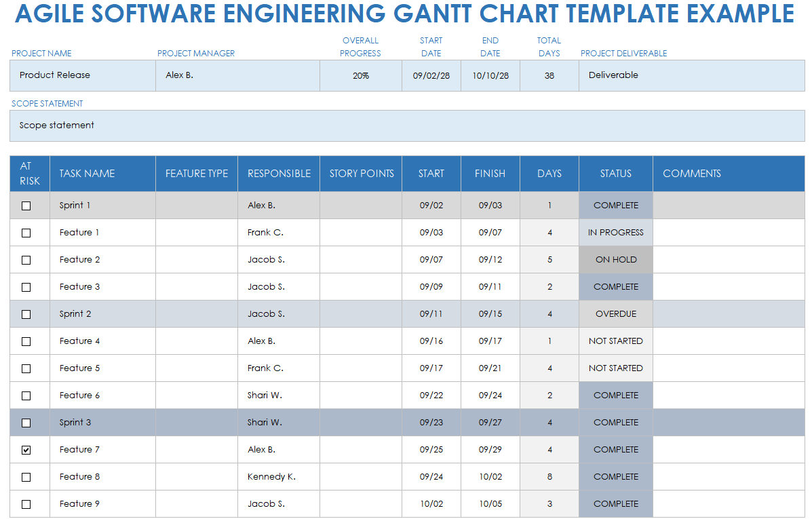The image size is (812, 519).
Task: Click the Project Deliverable field
Action: pyautogui.click(x=691, y=75)
